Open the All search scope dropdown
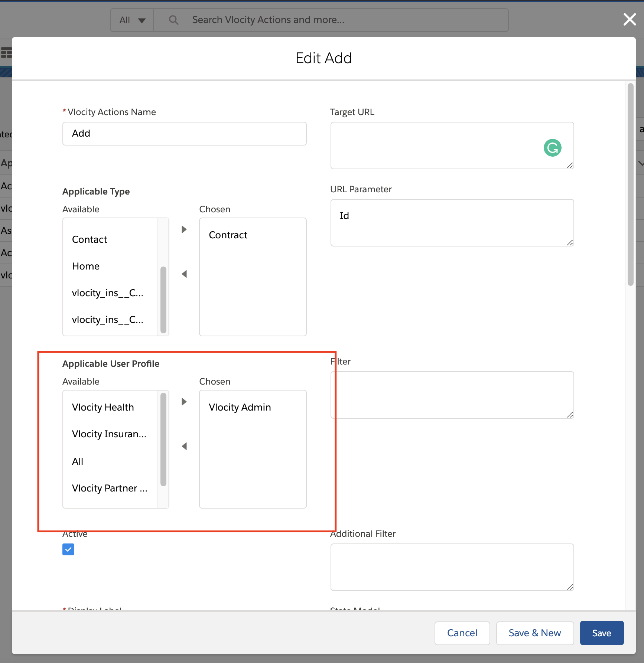The image size is (644, 663). [132, 20]
